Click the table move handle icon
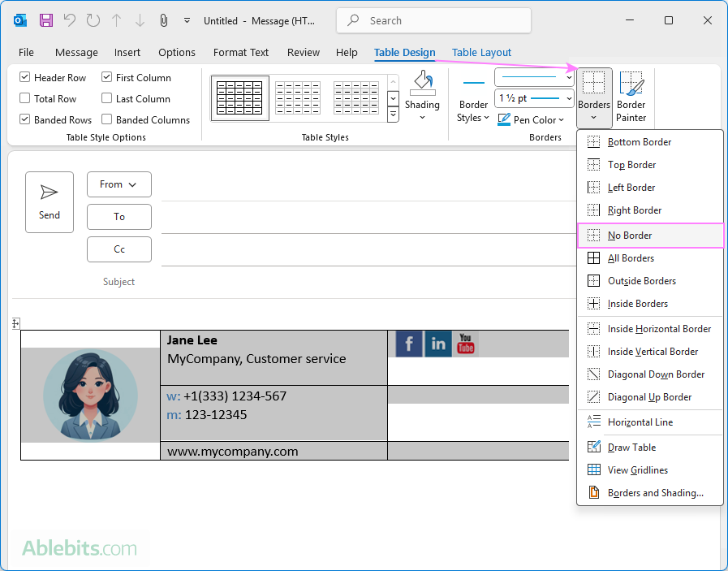 [x=15, y=323]
